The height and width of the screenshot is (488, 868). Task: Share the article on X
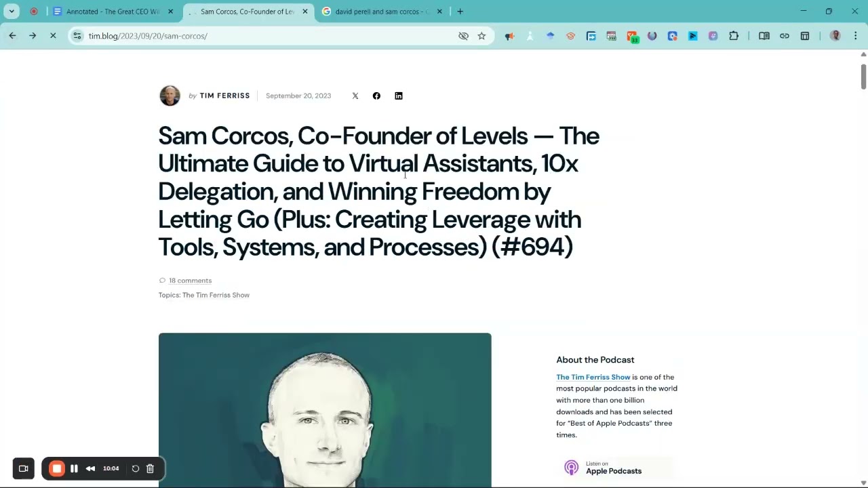[x=355, y=96]
